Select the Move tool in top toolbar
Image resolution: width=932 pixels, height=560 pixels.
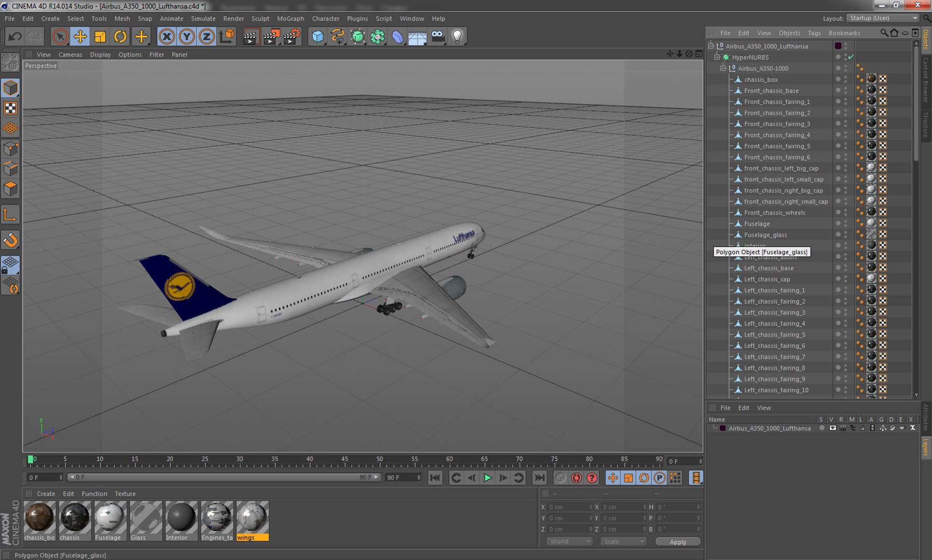(80, 36)
